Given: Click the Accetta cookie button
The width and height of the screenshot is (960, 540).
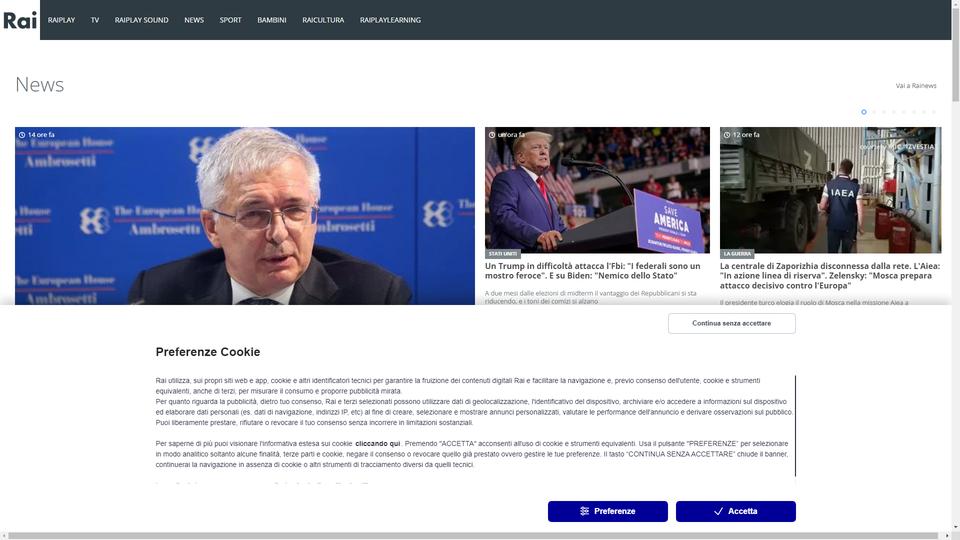Looking at the screenshot, I should (735, 511).
